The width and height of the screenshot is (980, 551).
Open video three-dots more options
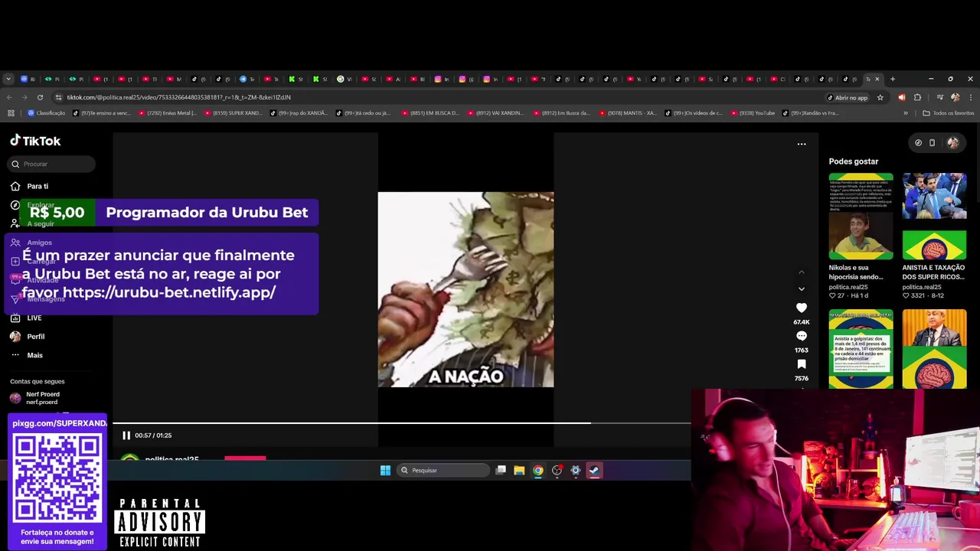coord(802,144)
